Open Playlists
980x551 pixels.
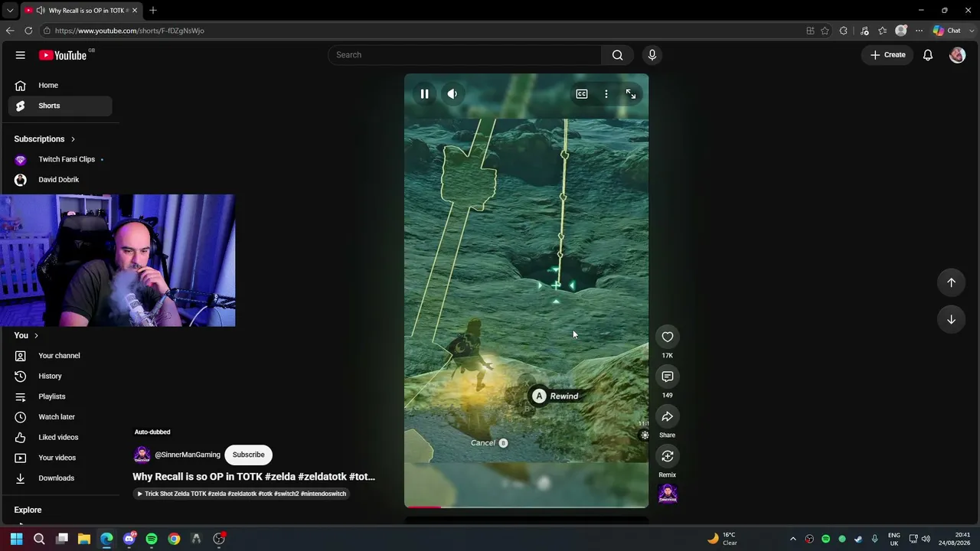(60, 396)
